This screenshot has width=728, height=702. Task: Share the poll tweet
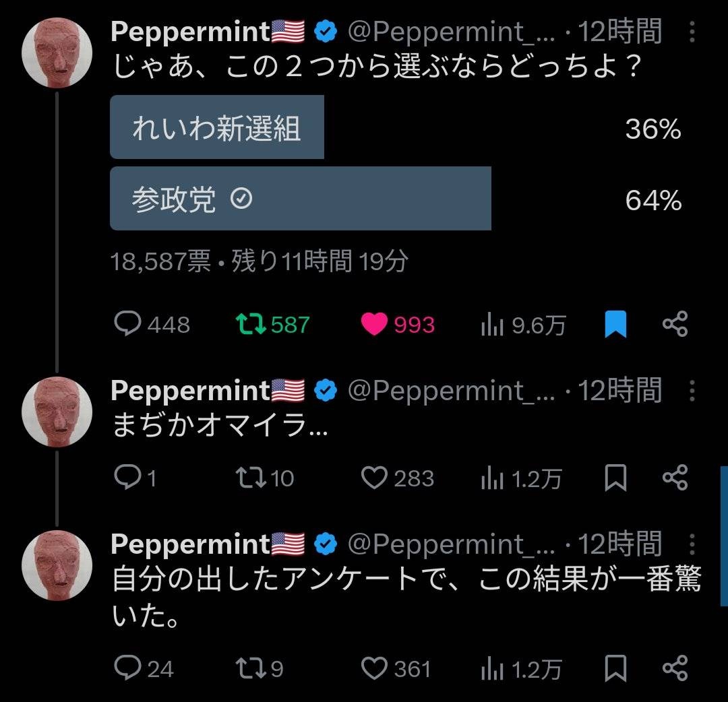[675, 325]
